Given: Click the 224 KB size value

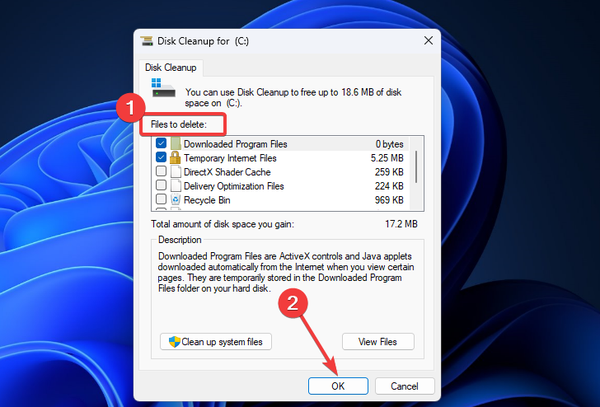Looking at the screenshot, I should click(x=389, y=186).
